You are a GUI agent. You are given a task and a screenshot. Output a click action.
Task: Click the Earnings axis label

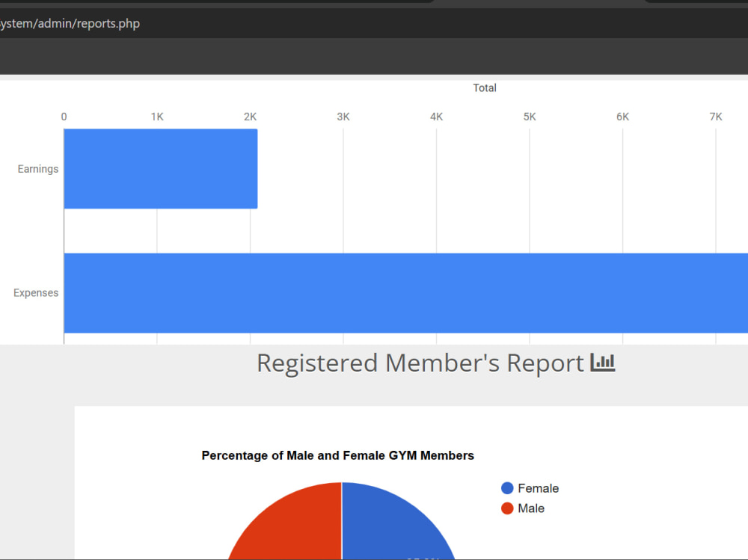(x=38, y=169)
